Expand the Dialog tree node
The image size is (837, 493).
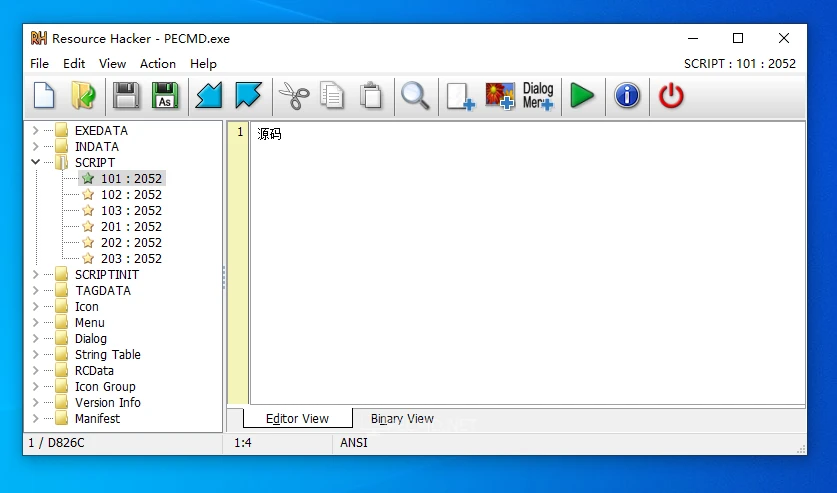35,338
